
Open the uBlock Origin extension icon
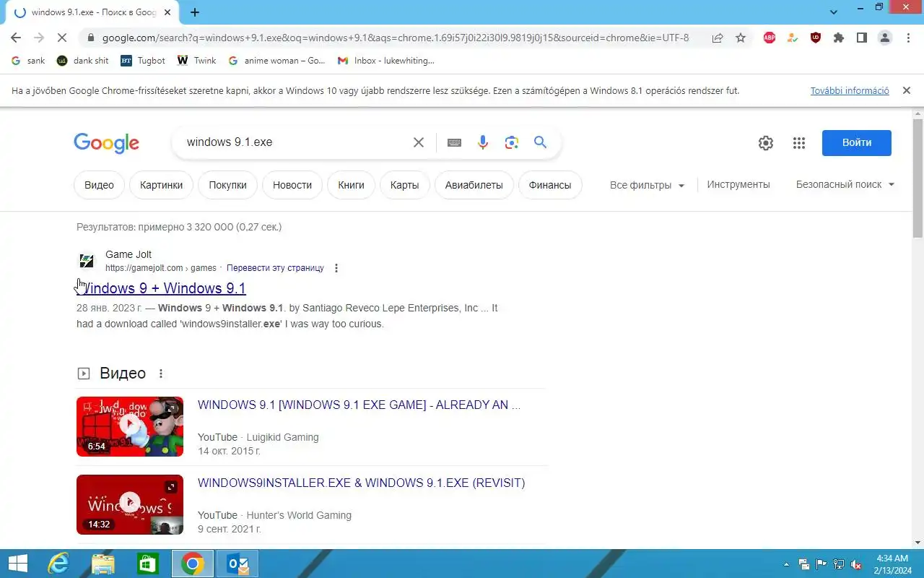point(816,38)
